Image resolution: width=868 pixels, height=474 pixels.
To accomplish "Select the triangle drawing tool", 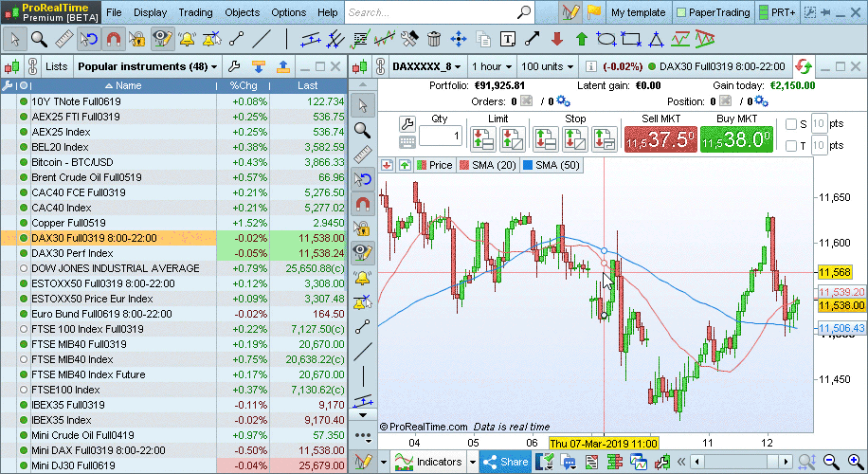I will pos(656,39).
